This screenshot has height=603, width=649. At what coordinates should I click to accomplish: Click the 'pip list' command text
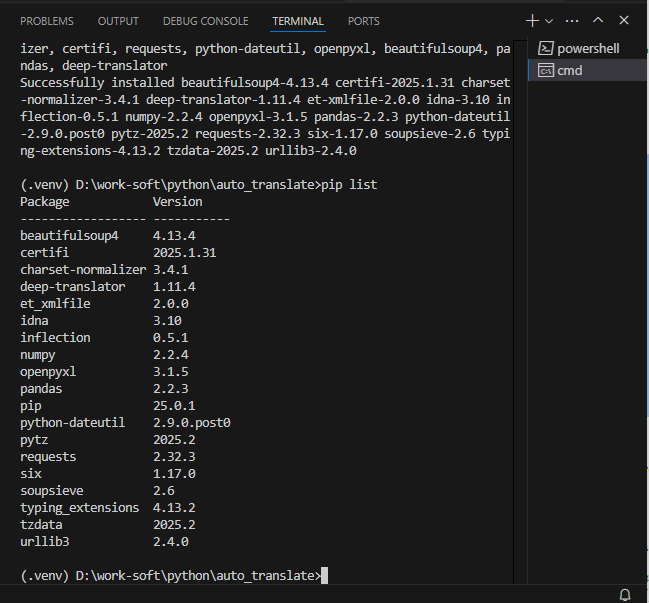point(349,185)
